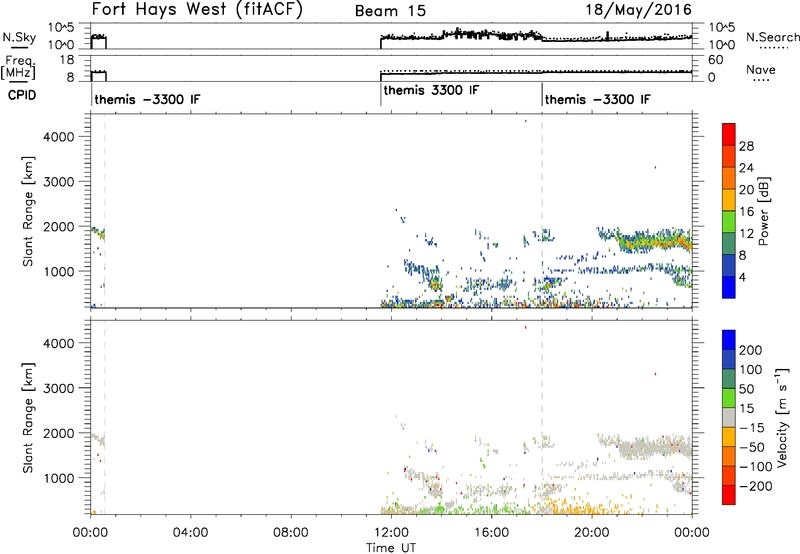
Task: Click the '16:00' time axis tick label
Action: click(x=492, y=533)
